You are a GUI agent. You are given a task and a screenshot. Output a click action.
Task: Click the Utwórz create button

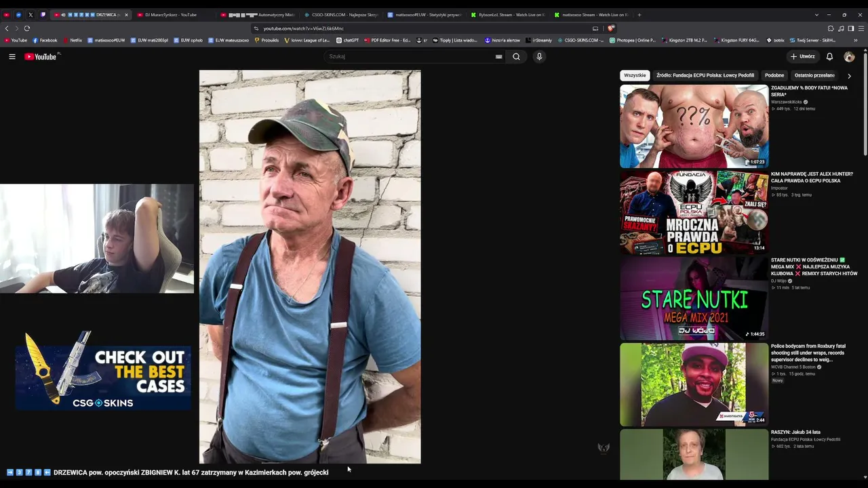click(803, 57)
